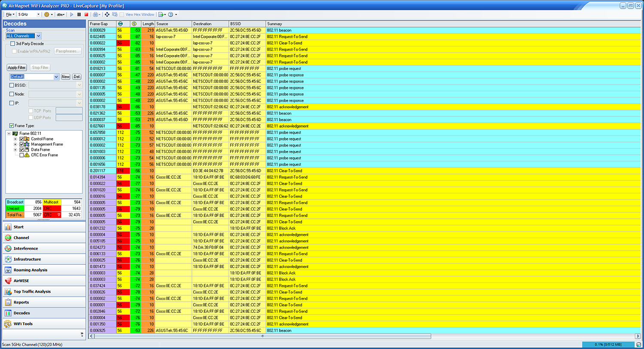Click the red CRC indicator with arrow
The image size is (644, 349).
[x=52, y=214]
